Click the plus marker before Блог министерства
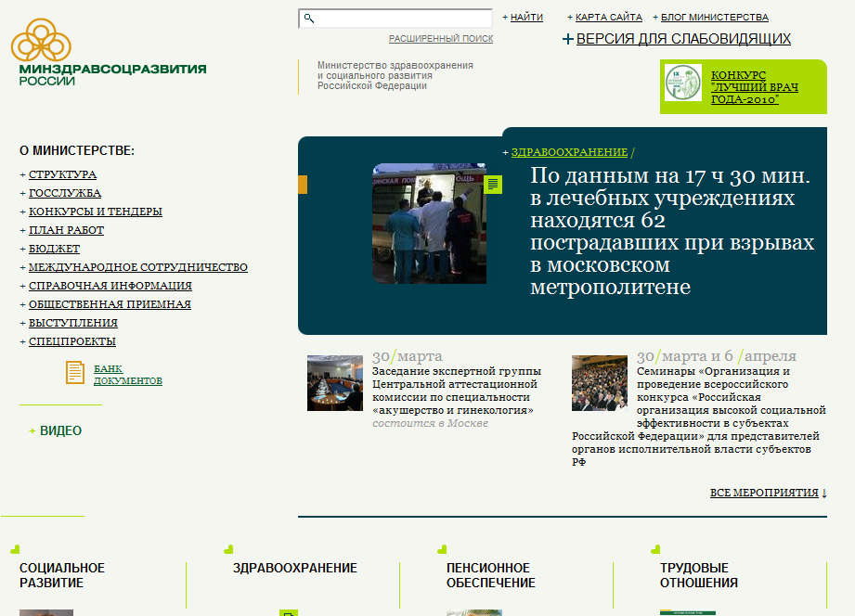Viewport: 855px width, 616px height. click(x=655, y=18)
